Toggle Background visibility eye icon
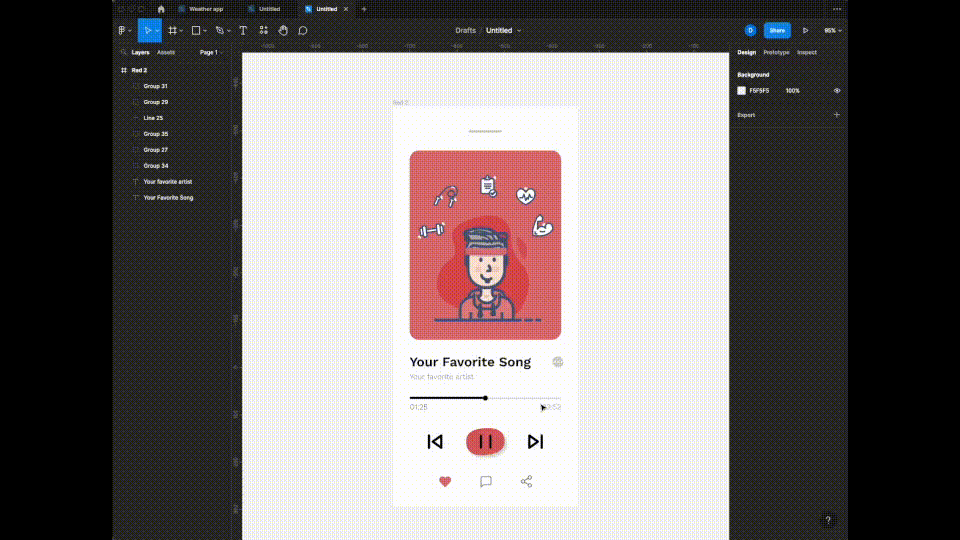This screenshot has width=960, height=540. click(x=837, y=90)
